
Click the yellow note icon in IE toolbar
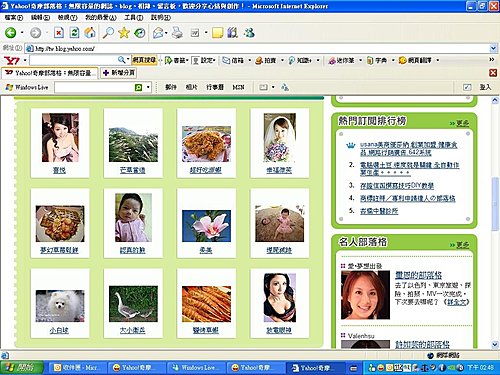pos(217,33)
